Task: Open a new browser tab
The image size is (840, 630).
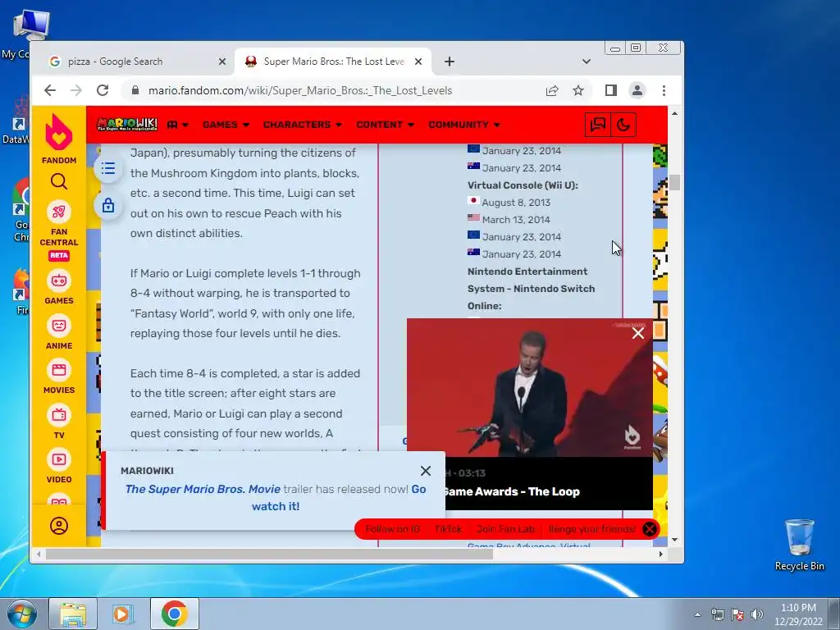Action: pos(450,62)
